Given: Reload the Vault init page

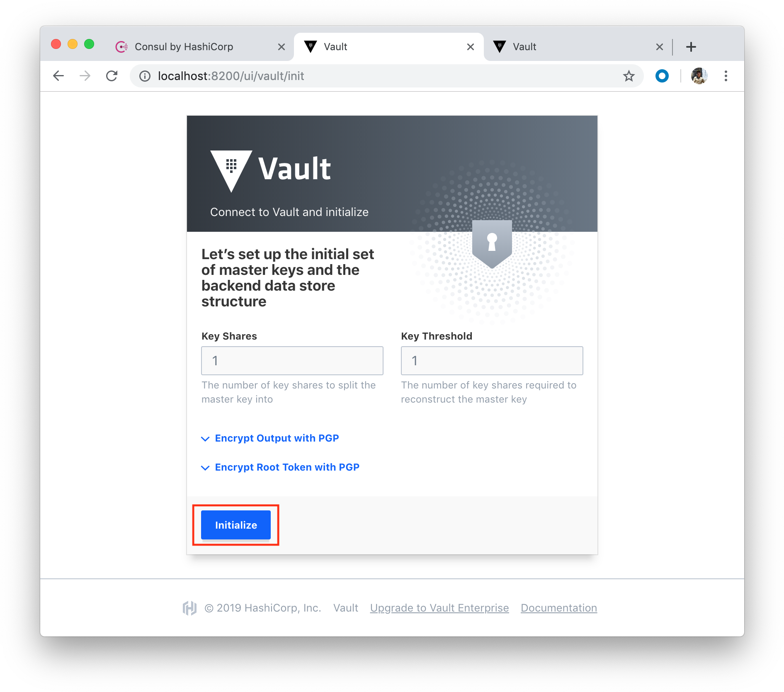Looking at the screenshot, I should click(112, 76).
